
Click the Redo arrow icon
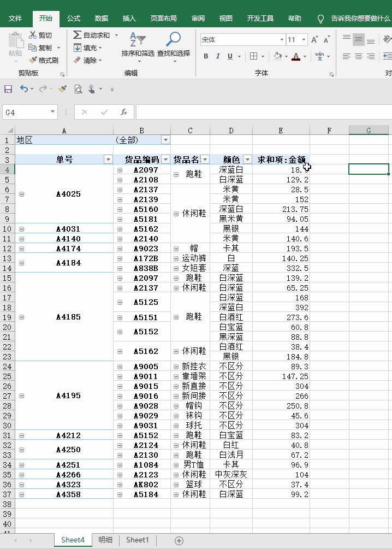(x=43, y=89)
